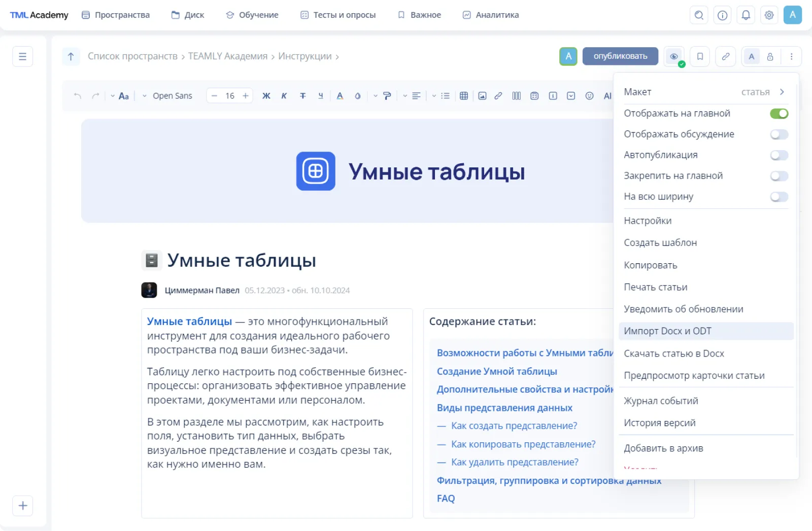Screen dimensions: 812x531
Task: Open the format painter dropdown arrow
Action: tap(376, 96)
